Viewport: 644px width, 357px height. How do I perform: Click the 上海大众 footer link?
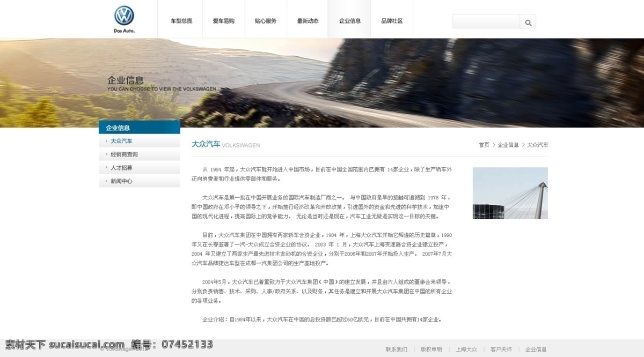pos(466,349)
